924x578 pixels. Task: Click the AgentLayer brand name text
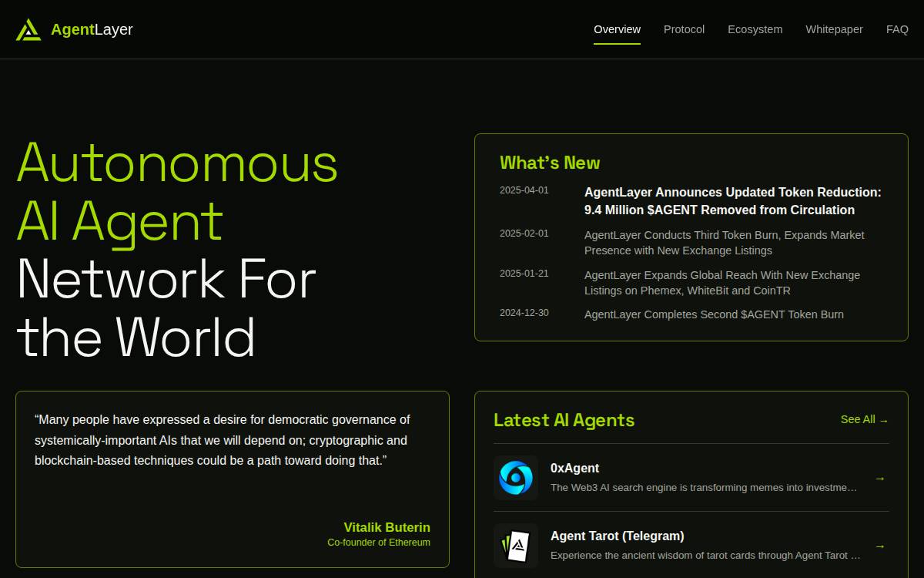click(92, 29)
